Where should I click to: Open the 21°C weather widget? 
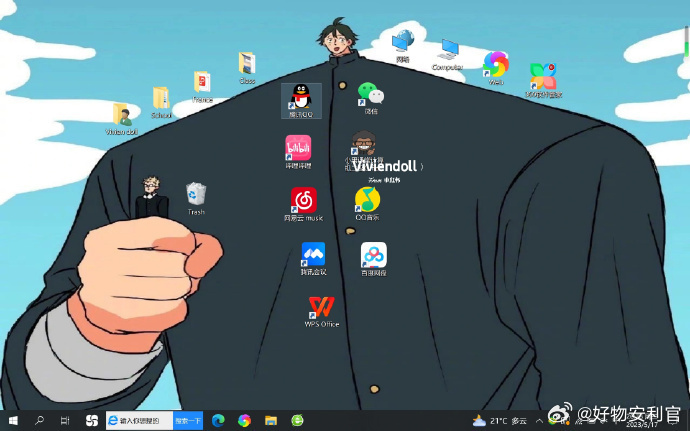[x=499, y=421]
